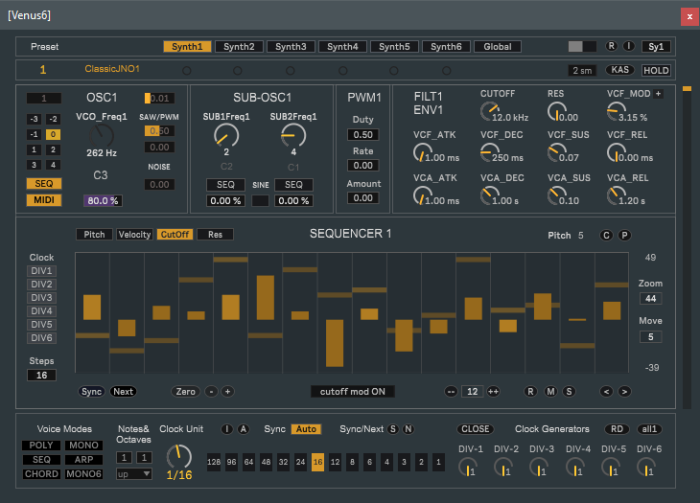Click the Steps 16 value field
The image size is (700, 503).
[x=42, y=375]
